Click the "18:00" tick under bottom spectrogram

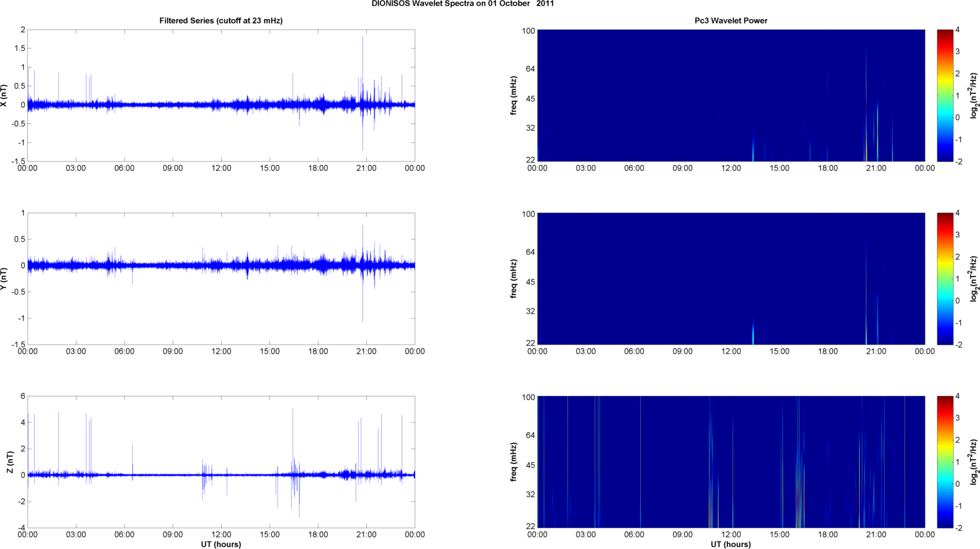click(x=828, y=535)
